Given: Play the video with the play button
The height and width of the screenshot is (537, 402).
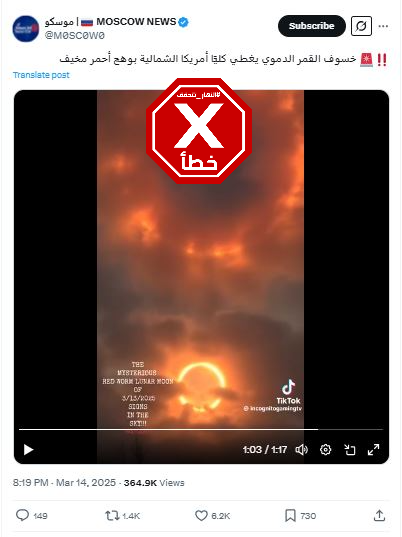Looking at the screenshot, I should [x=28, y=450].
